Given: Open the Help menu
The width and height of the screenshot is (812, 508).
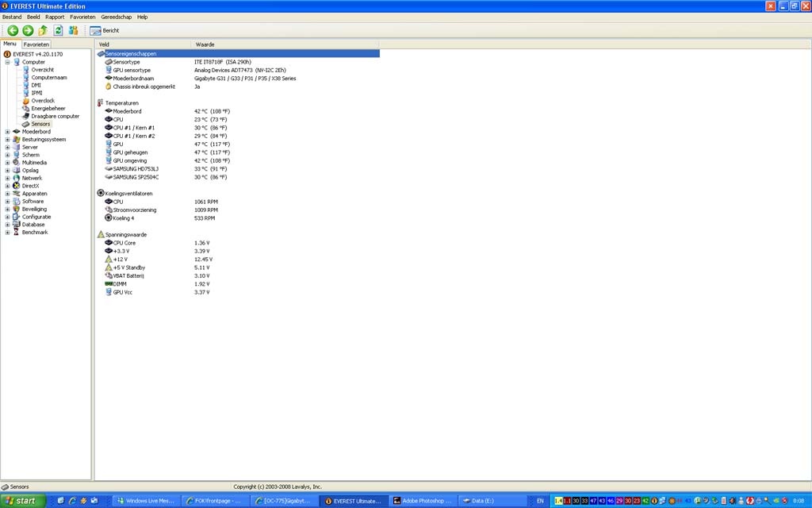Looking at the screenshot, I should click(x=143, y=17).
